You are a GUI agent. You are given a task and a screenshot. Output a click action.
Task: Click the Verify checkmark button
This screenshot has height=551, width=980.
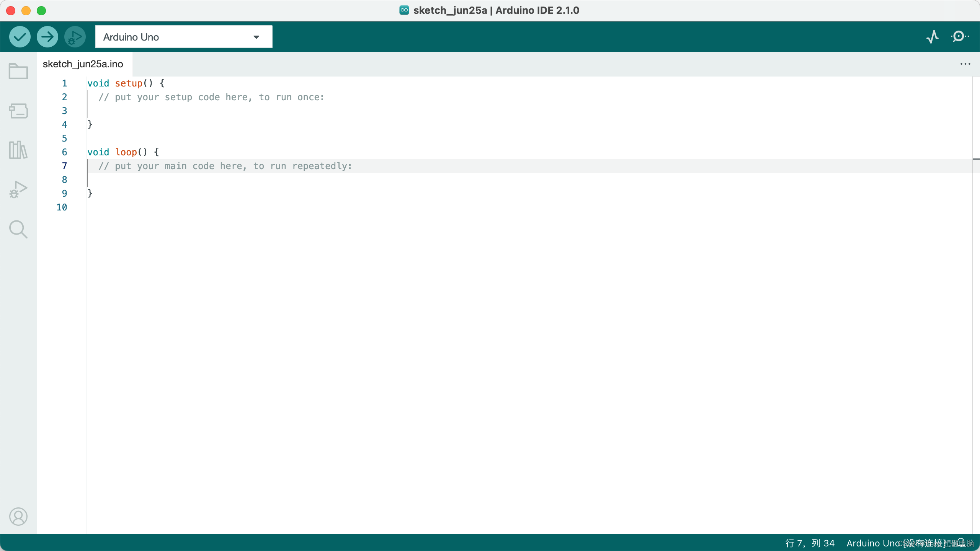coord(20,37)
